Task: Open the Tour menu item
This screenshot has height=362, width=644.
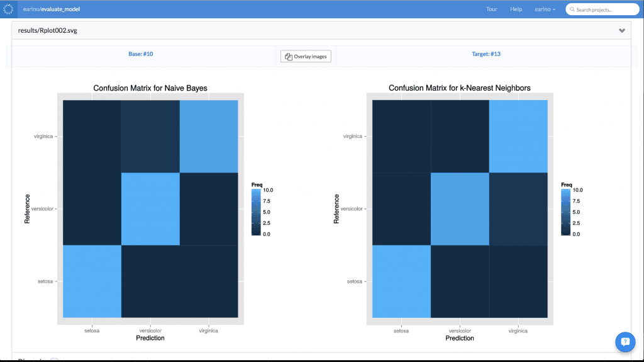Action: (491, 9)
